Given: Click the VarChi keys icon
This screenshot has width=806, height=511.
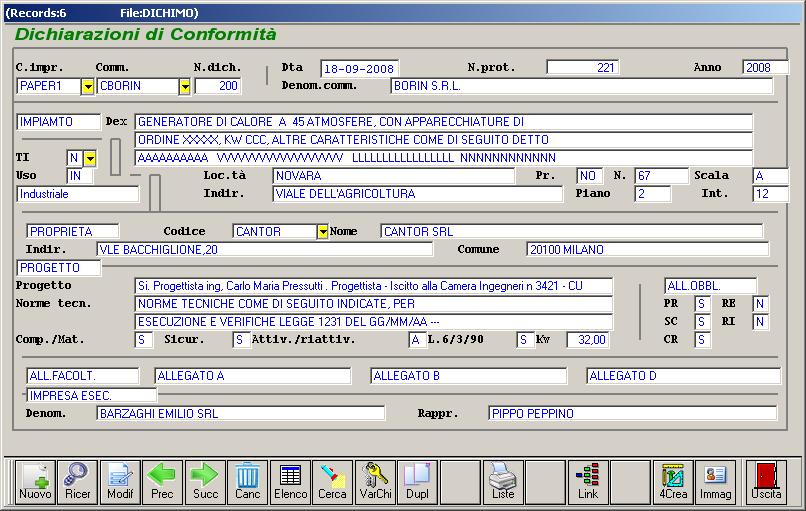Looking at the screenshot, I should tap(375, 482).
